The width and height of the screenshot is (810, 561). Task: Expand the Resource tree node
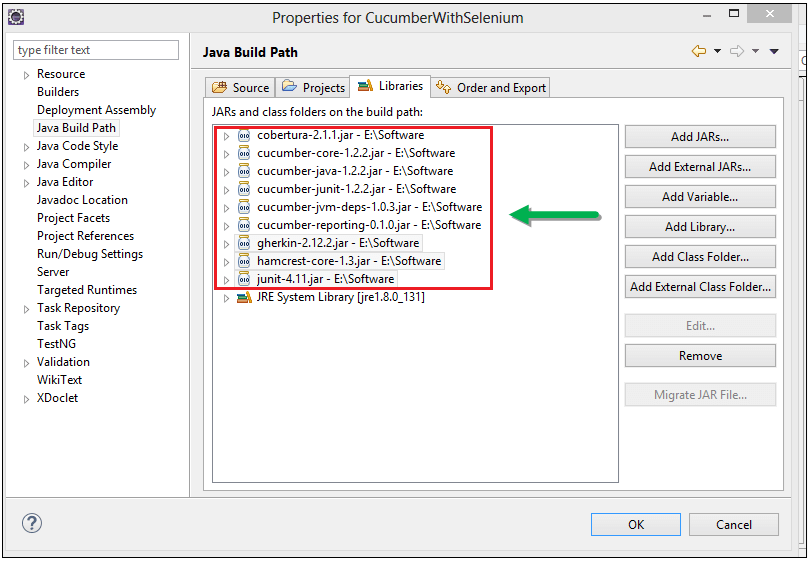click(x=26, y=75)
